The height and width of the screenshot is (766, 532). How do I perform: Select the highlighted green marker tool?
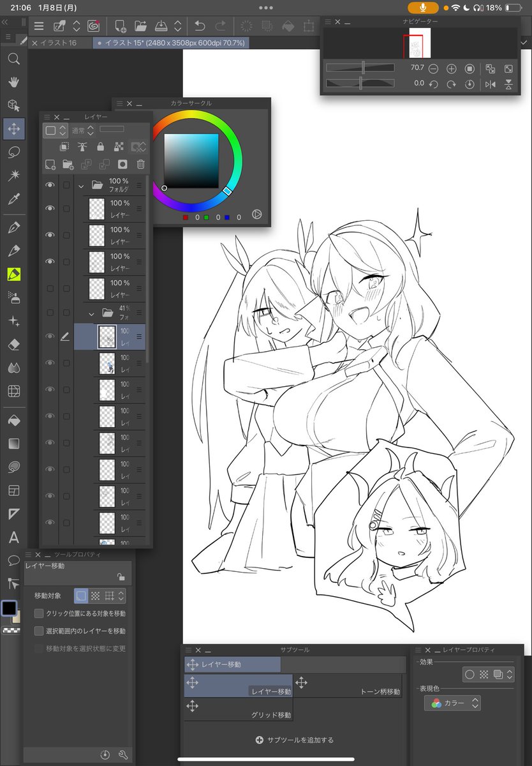(x=13, y=274)
